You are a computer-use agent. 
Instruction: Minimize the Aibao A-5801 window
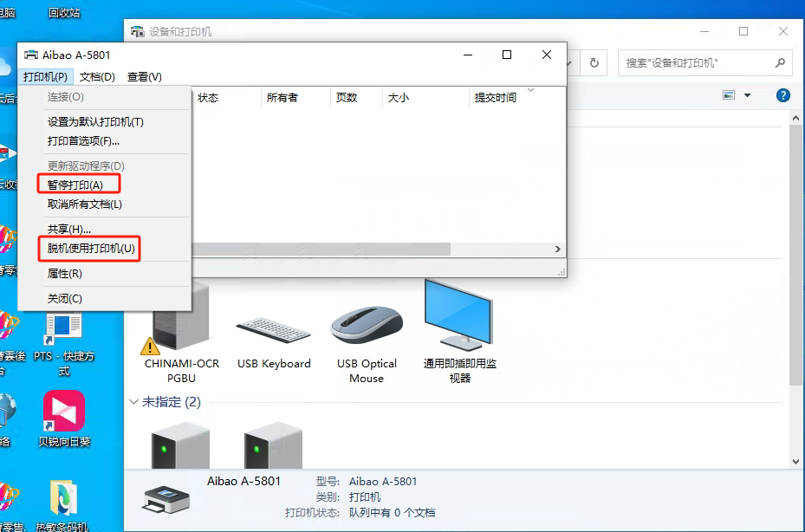[468, 55]
